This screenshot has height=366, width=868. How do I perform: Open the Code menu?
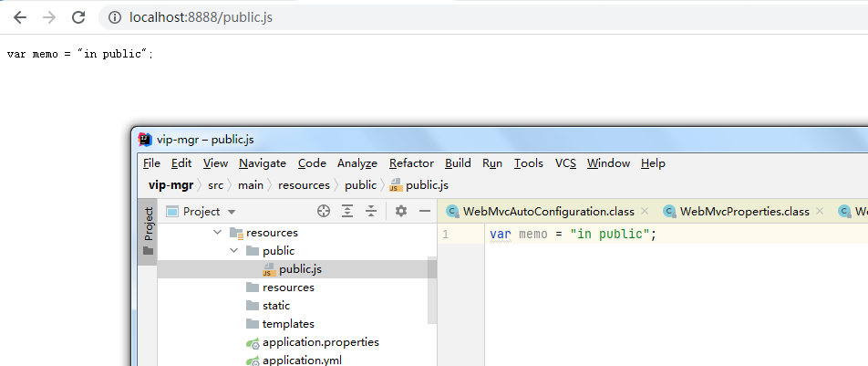tap(312, 163)
